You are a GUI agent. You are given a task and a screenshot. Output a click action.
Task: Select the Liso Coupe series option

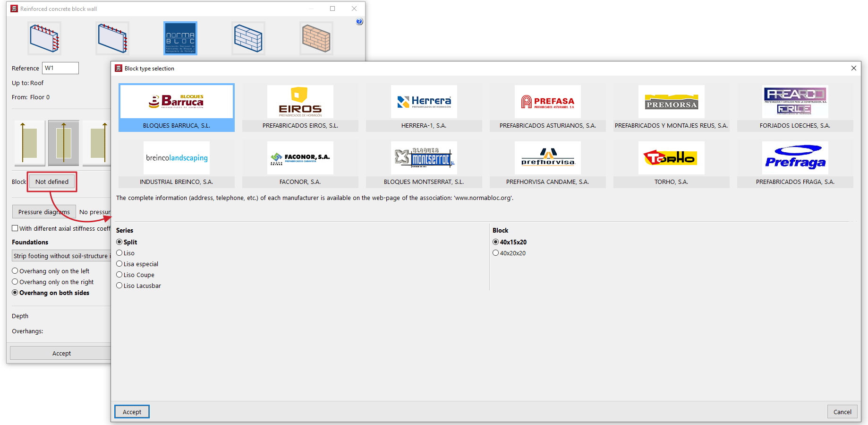click(119, 275)
